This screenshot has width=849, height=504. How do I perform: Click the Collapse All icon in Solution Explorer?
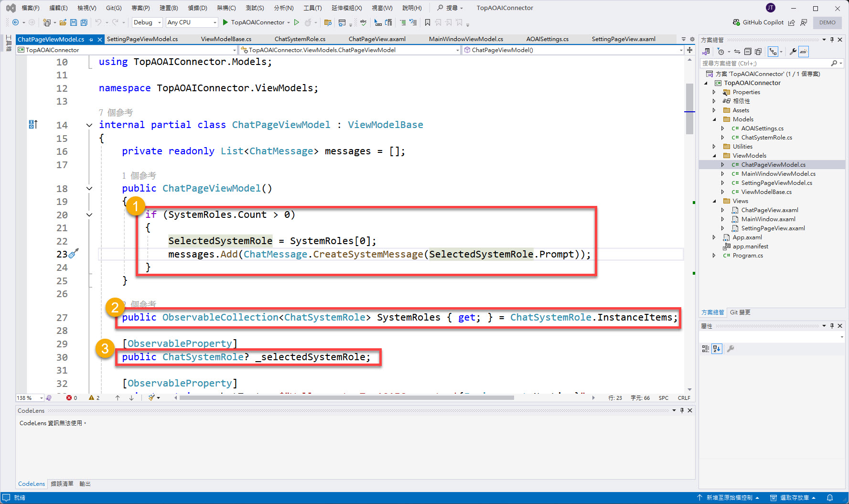click(x=748, y=52)
